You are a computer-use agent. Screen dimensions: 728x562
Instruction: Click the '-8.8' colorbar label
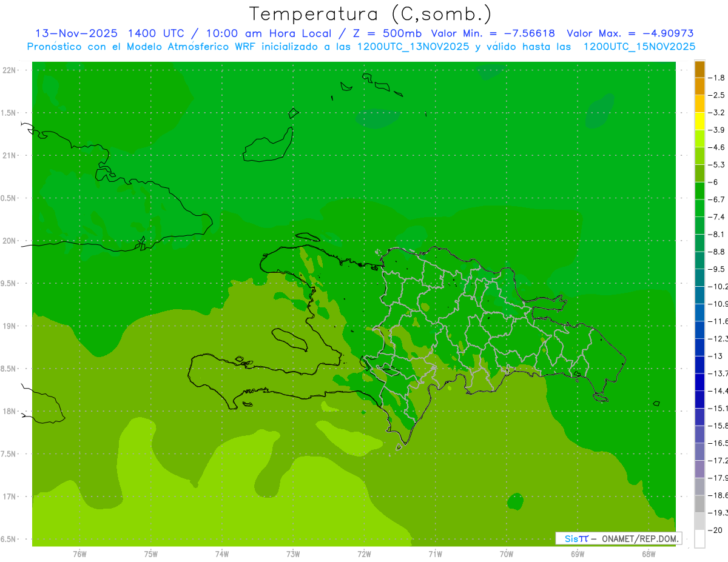click(717, 252)
